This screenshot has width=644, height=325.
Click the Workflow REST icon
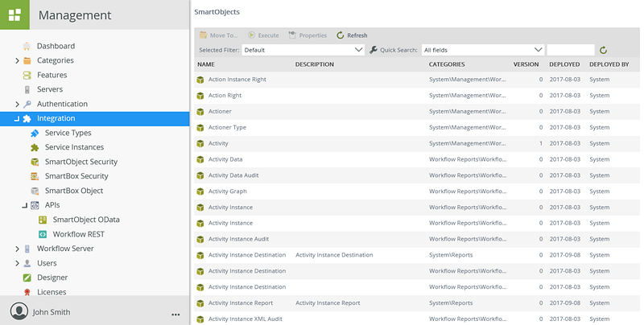point(43,234)
